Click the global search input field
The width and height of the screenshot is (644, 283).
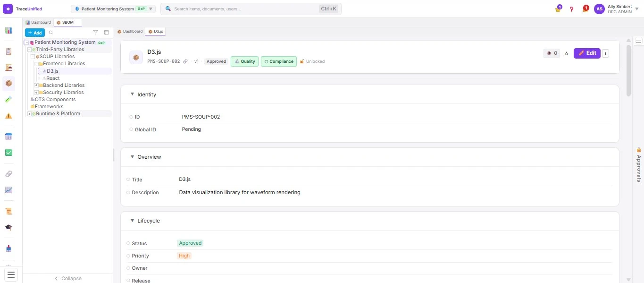point(251,9)
